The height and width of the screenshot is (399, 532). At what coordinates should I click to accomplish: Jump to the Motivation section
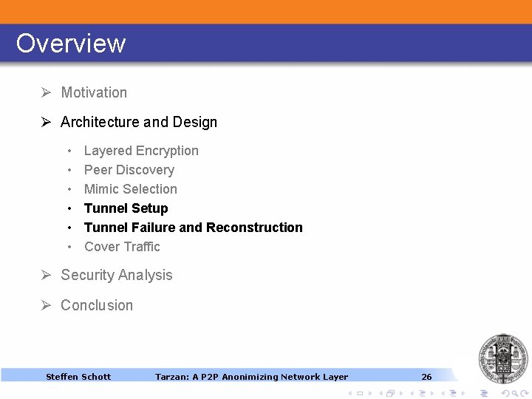tap(94, 92)
